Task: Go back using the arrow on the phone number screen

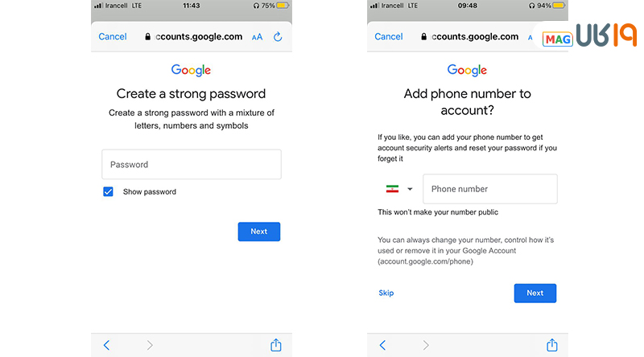Action: tap(382, 345)
